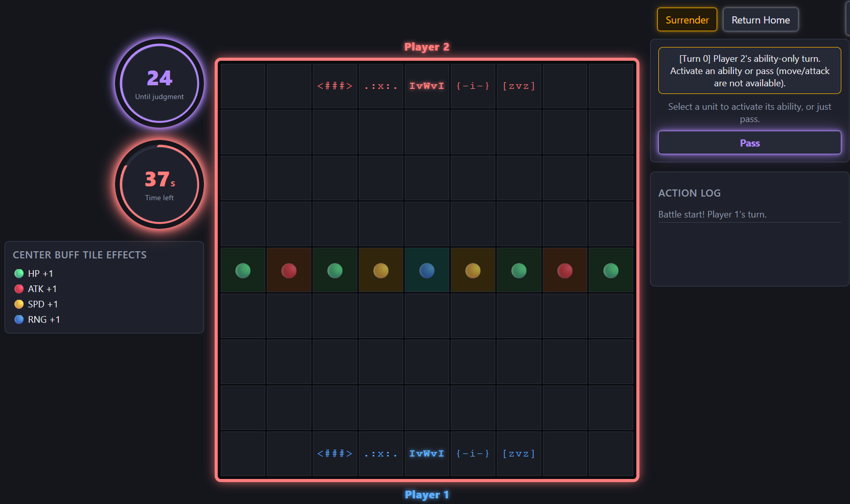Click the Turn 0 status message box

749,70
